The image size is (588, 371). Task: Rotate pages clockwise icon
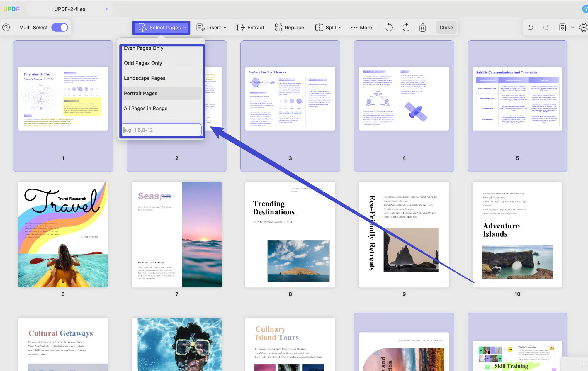(406, 28)
